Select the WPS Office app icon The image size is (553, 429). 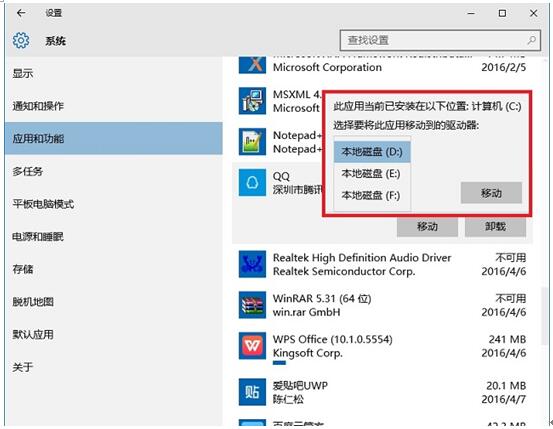(252, 346)
